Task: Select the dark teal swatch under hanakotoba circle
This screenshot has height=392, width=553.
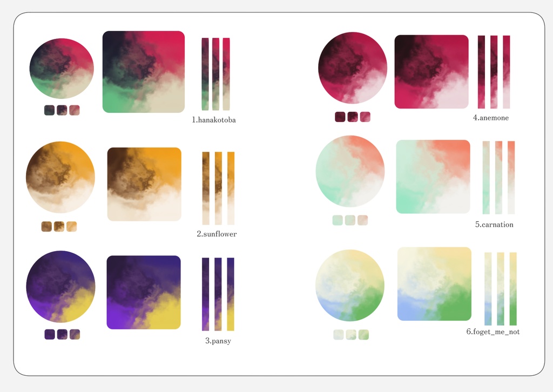Action: click(x=49, y=110)
